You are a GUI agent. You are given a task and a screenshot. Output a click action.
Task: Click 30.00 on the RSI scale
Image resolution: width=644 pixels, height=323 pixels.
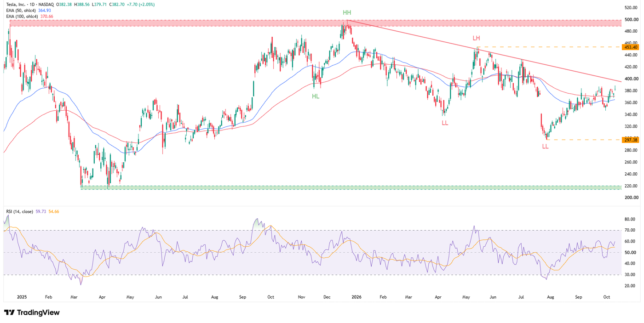[631, 275]
